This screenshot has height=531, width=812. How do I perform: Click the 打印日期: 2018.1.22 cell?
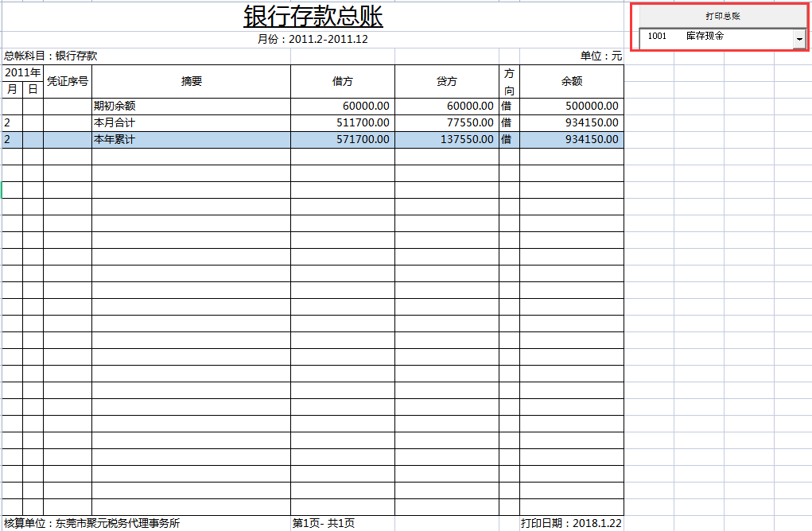pyautogui.click(x=571, y=523)
